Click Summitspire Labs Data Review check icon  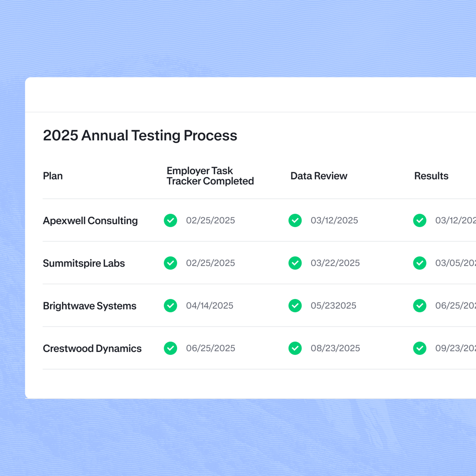(x=295, y=263)
